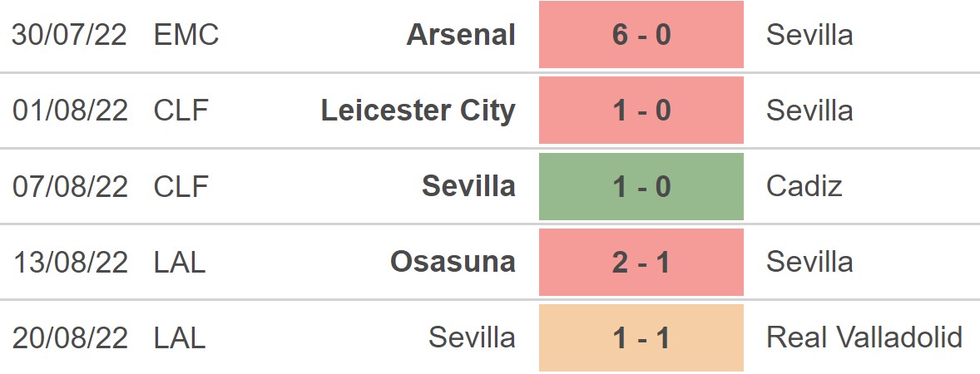Select the 01/08/22 match date
The height and width of the screenshot is (374, 980).
70,111
